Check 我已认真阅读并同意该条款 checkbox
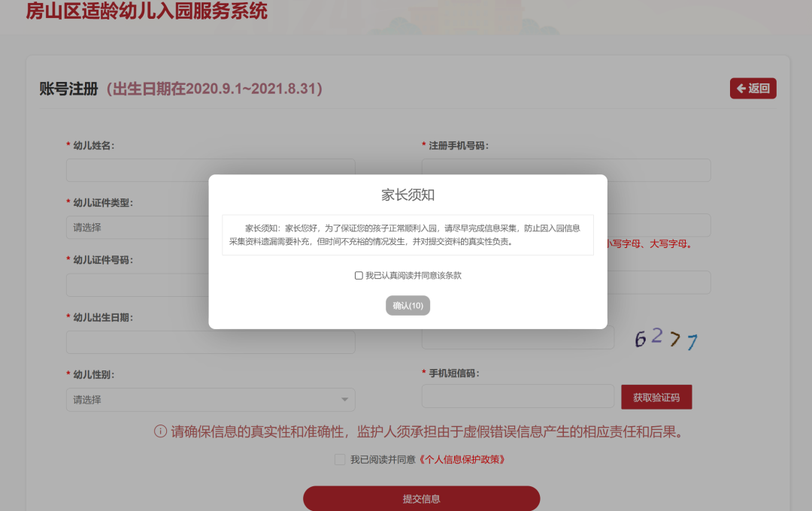The height and width of the screenshot is (511, 812). click(x=359, y=276)
